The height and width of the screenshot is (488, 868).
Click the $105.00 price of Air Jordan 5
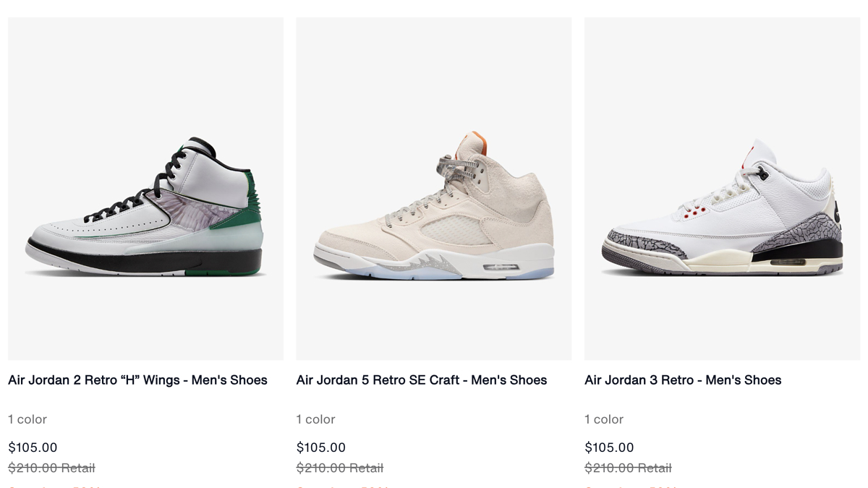(x=321, y=448)
